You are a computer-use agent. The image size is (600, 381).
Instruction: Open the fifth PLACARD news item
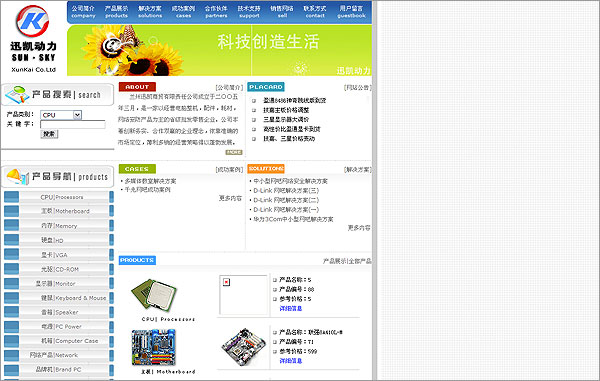click(x=289, y=138)
